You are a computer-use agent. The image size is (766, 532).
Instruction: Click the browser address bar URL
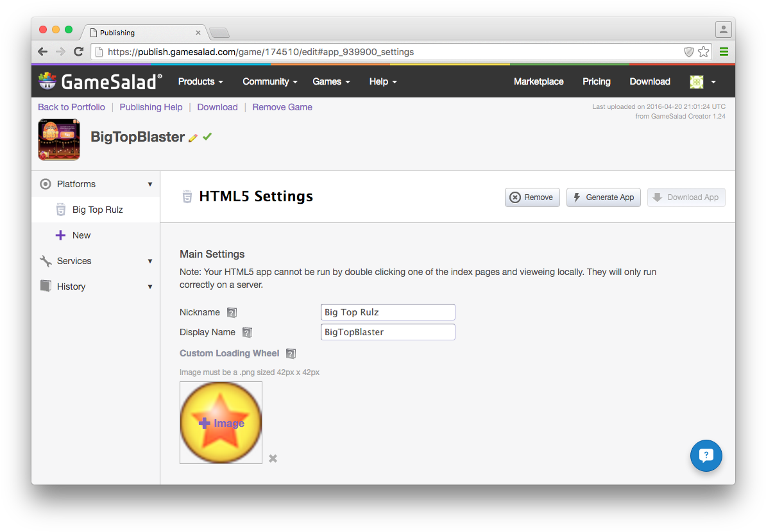(260, 52)
